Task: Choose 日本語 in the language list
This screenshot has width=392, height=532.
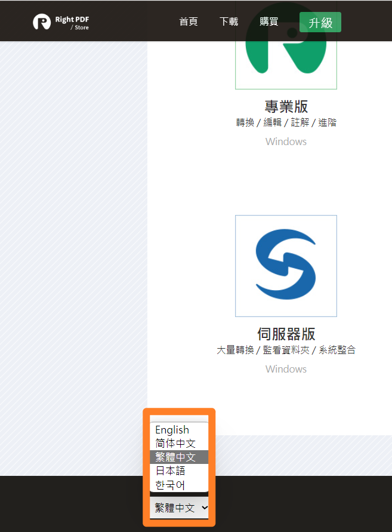Action: tap(179, 471)
